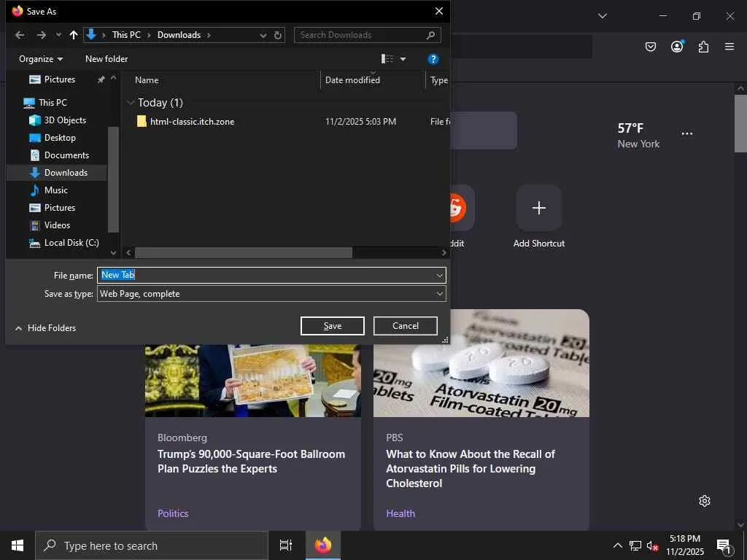747x560 pixels.
Task: Open recent locations dropdown arrow
Action: click(58, 35)
